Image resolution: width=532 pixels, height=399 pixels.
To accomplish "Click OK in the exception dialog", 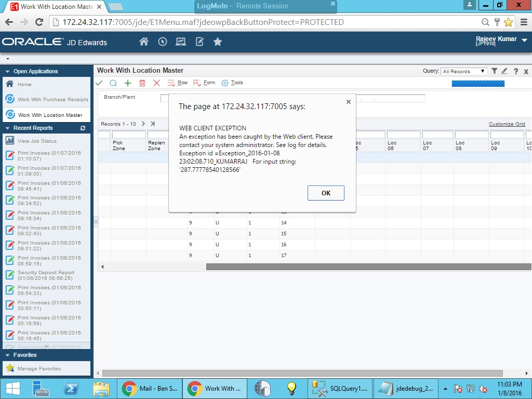I will coord(326,193).
